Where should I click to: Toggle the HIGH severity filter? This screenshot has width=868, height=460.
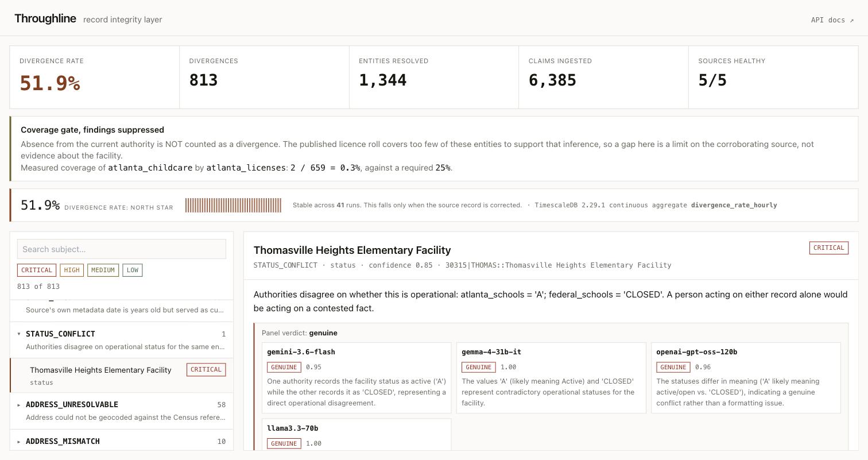[72, 270]
